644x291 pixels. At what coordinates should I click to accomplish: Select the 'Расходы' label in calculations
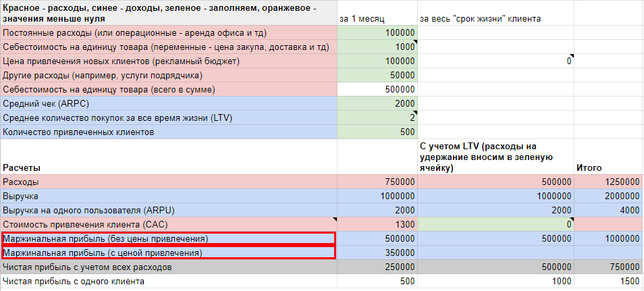169,182
